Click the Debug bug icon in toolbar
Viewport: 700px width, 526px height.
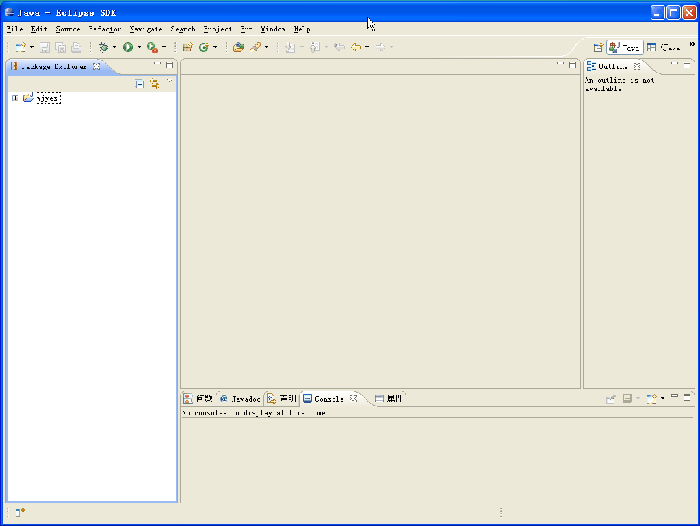click(x=103, y=47)
